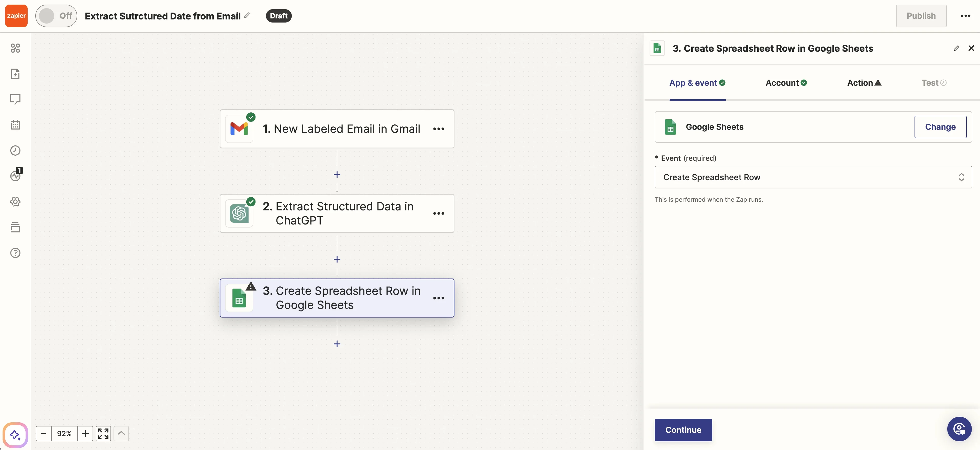Open Zap history clock icon in sidebar
Viewport: 980px width, 450px height.
pyautogui.click(x=15, y=150)
